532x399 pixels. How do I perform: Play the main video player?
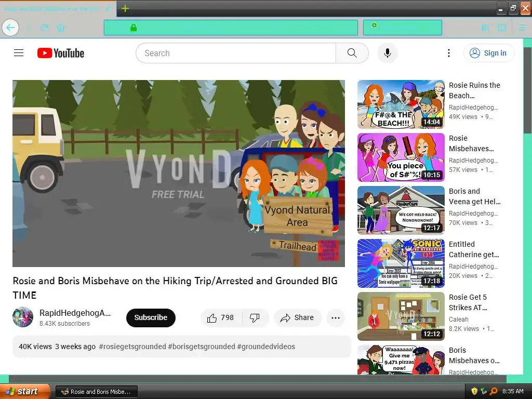(179, 174)
